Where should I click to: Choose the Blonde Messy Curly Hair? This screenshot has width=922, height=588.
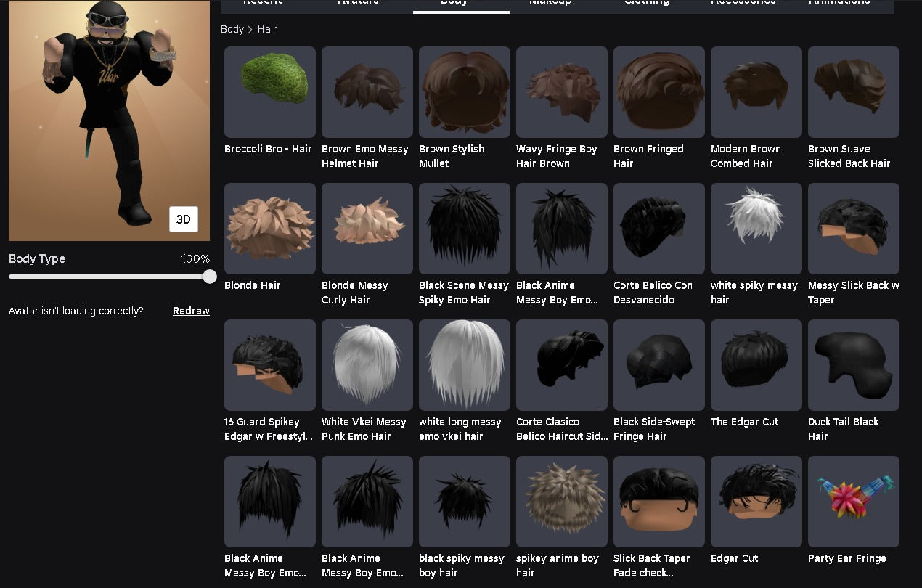(367, 229)
